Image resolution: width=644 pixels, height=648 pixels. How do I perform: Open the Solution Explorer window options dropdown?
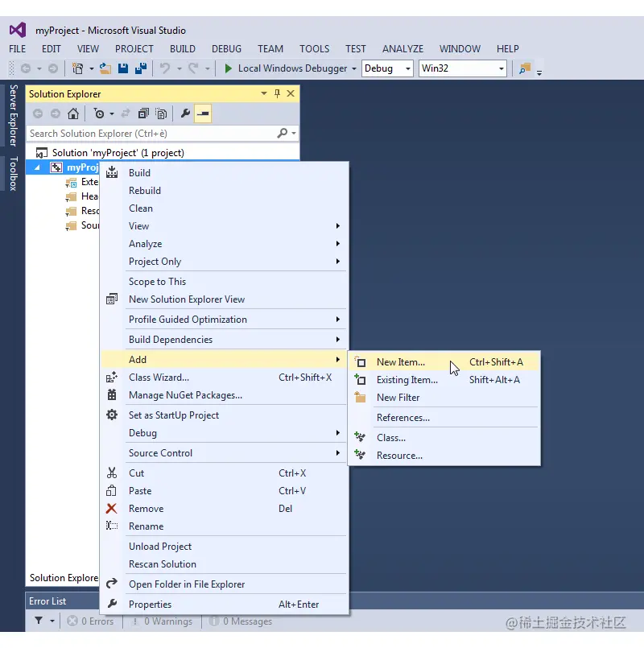point(264,94)
